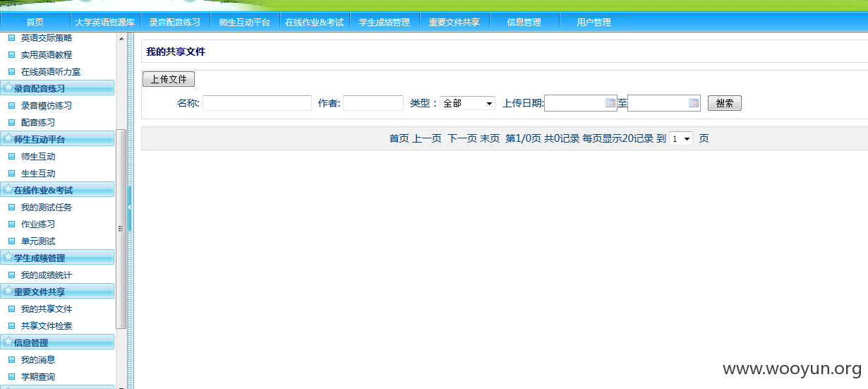Click star icon of 录音配音练习 header
Screen dimensions: 868x389
8,88
